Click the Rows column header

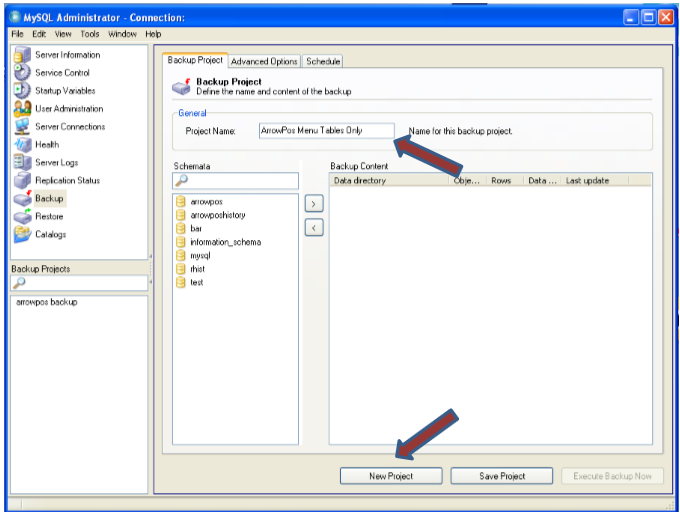click(504, 180)
